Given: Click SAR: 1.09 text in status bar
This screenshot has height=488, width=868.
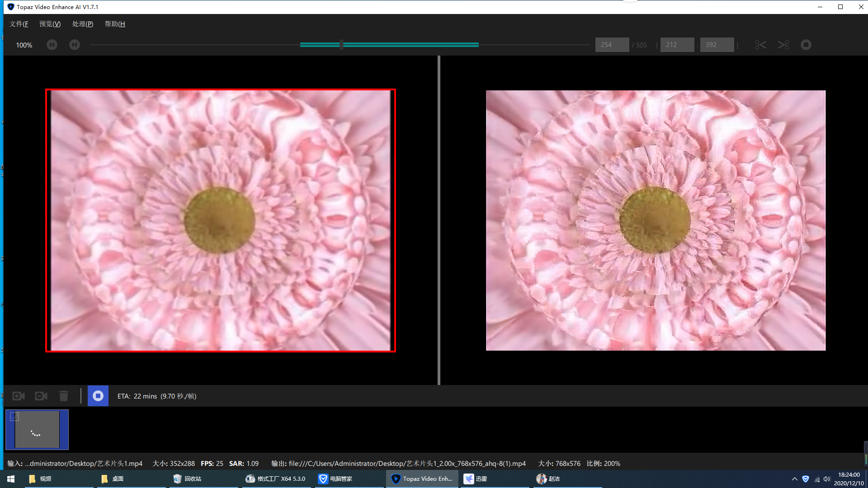Looking at the screenshot, I should tap(244, 464).
